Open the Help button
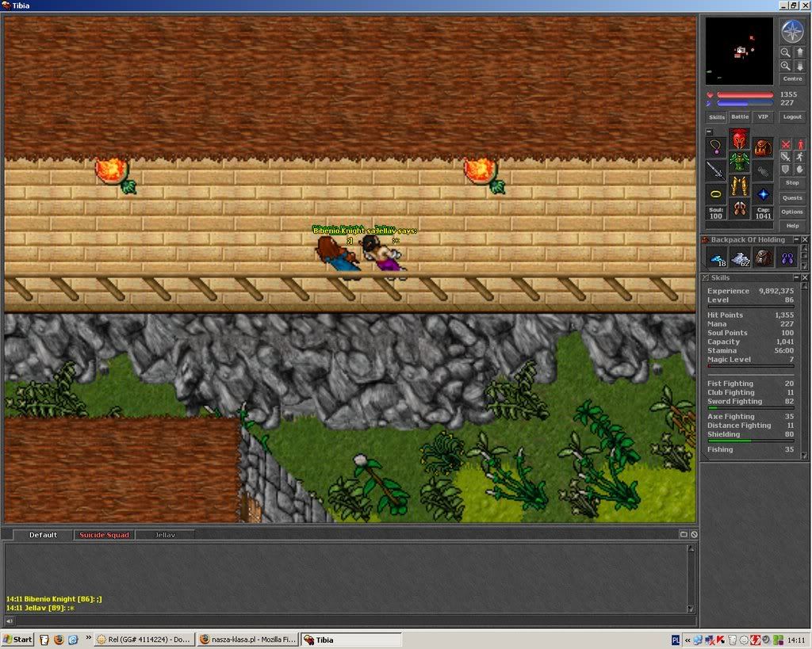812x649 pixels. point(792,226)
